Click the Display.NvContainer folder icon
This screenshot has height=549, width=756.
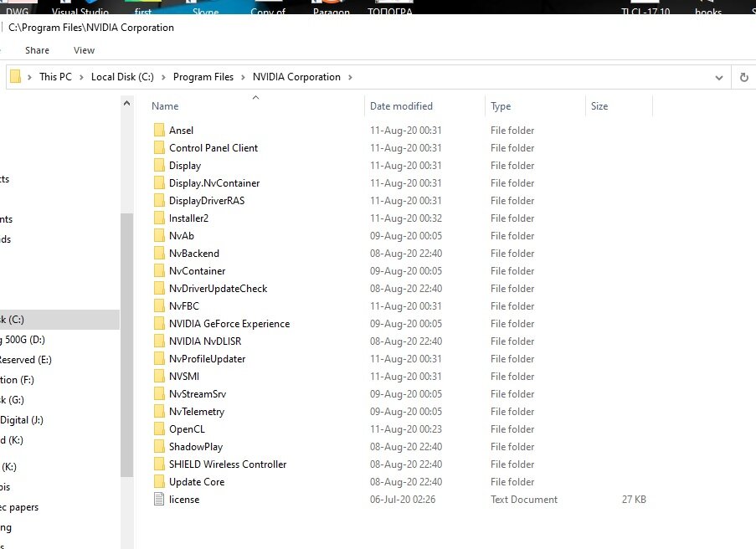pos(159,182)
